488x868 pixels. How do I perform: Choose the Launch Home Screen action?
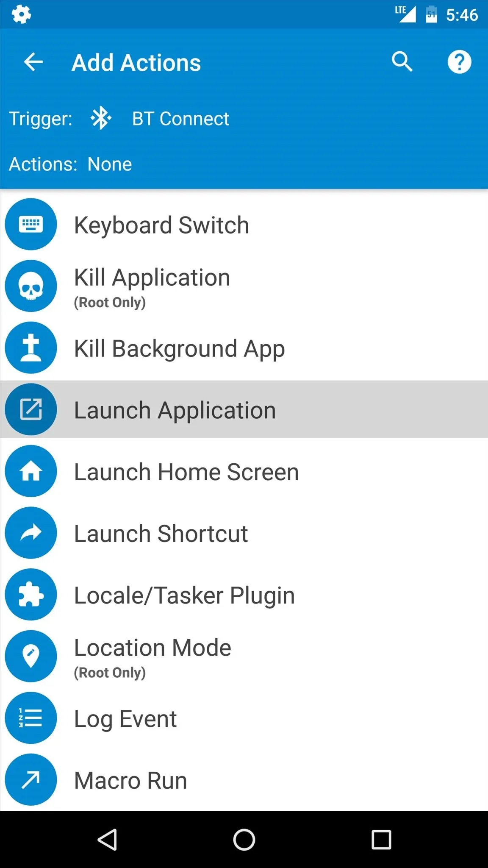[x=244, y=471]
